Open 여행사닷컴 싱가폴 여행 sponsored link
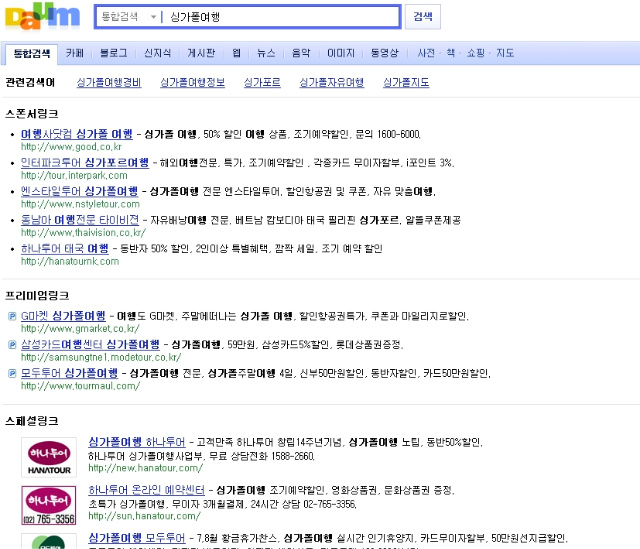This screenshot has width=640, height=549. [77, 134]
